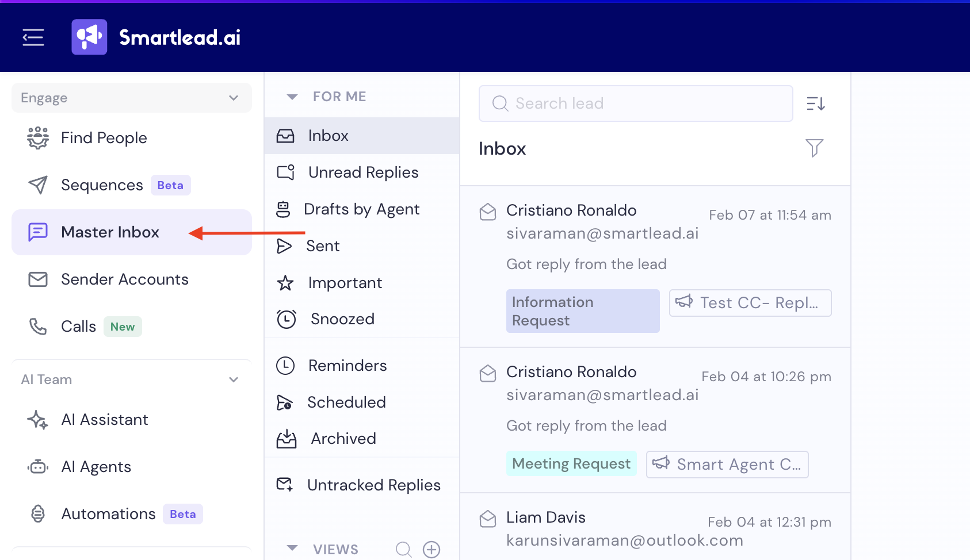Click the Automations icon
970x560 pixels.
point(38,514)
